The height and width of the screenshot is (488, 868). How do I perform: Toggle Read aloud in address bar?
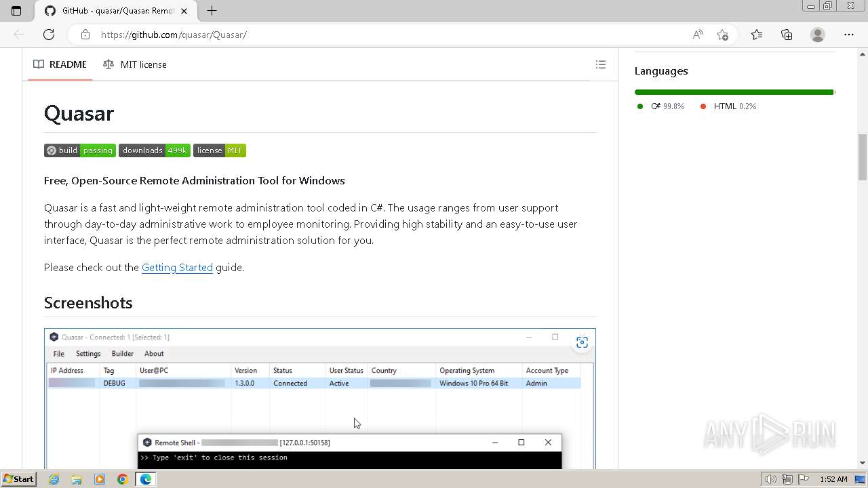[697, 35]
